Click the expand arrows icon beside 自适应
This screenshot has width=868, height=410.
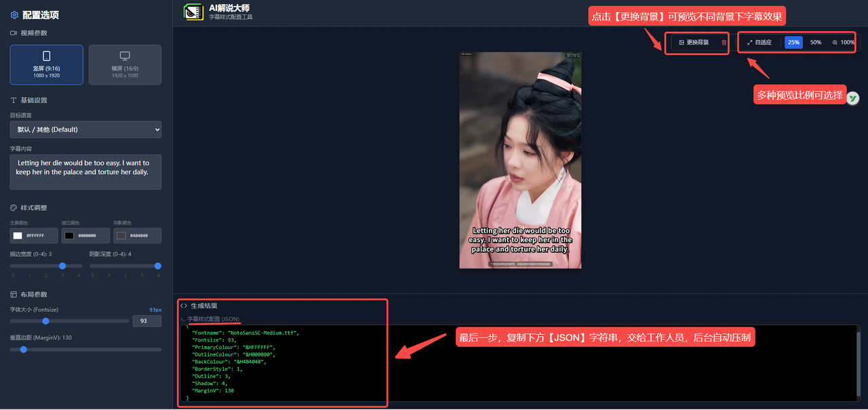pyautogui.click(x=750, y=43)
